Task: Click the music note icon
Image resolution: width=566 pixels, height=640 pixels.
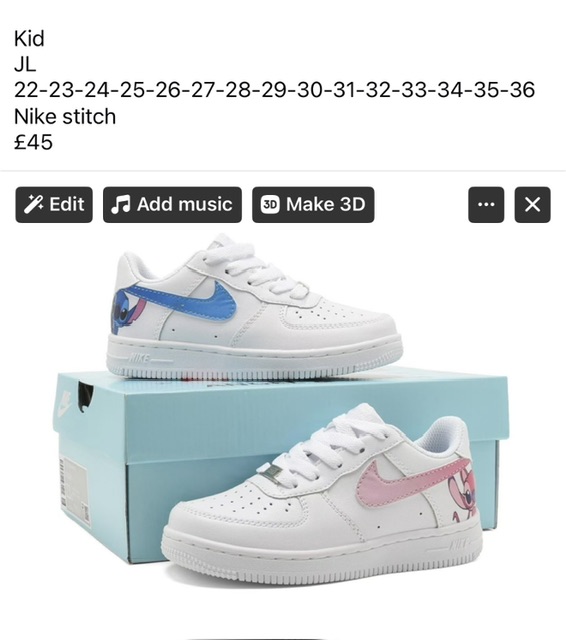Action: click(x=121, y=204)
